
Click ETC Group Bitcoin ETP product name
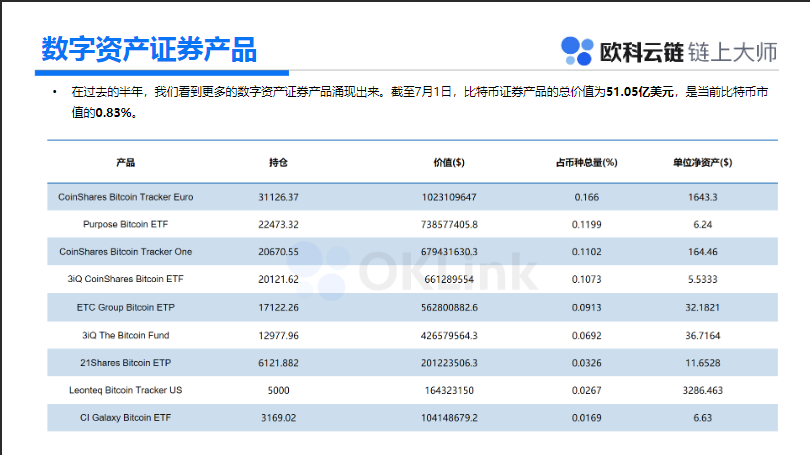[x=126, y=307]
